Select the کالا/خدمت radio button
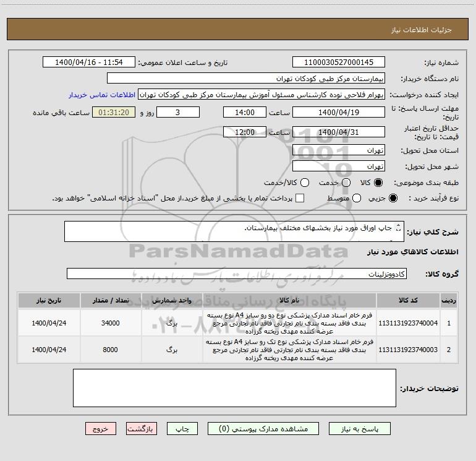 click(x=305, y=183)
